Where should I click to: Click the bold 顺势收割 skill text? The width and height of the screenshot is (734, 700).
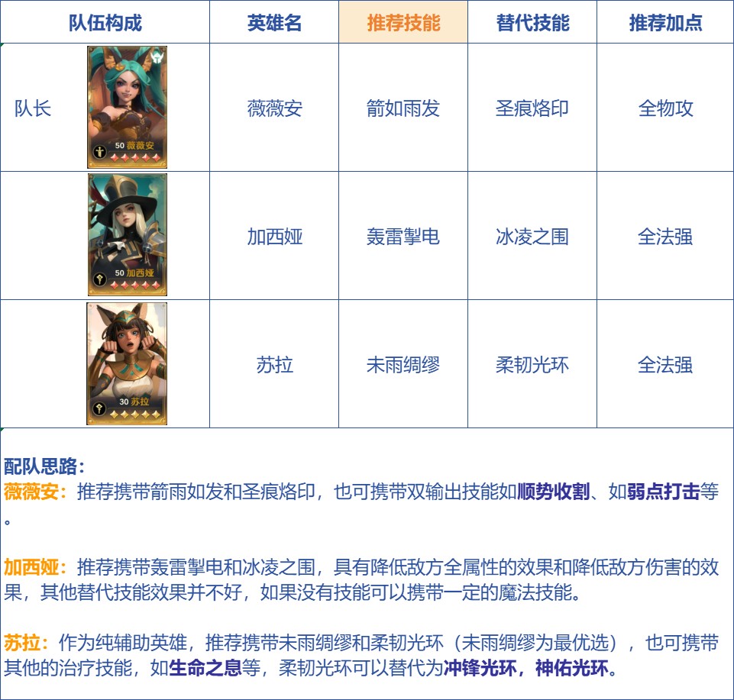click(553, 492)
